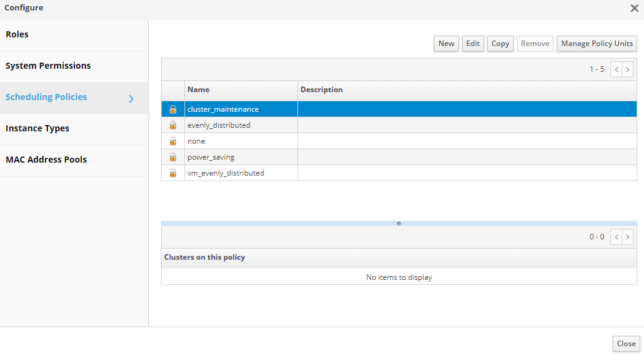
Task: Open Manage Policy Units dialog
Action: [x=597, y=44]
